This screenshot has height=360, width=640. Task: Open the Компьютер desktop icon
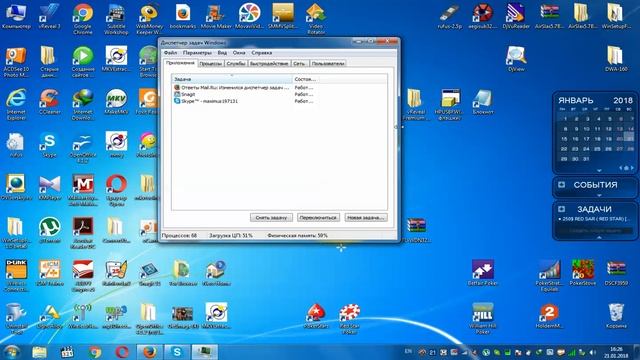coord(16,16)
